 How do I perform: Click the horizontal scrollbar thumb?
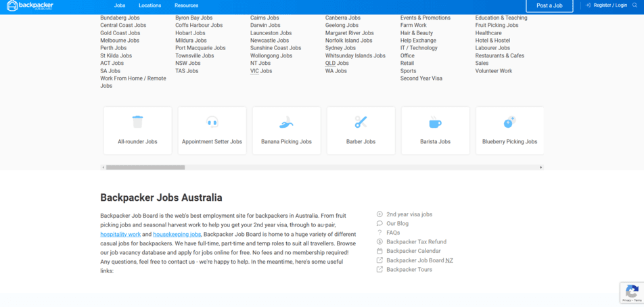pyautogui.click(x=145, y=168)
